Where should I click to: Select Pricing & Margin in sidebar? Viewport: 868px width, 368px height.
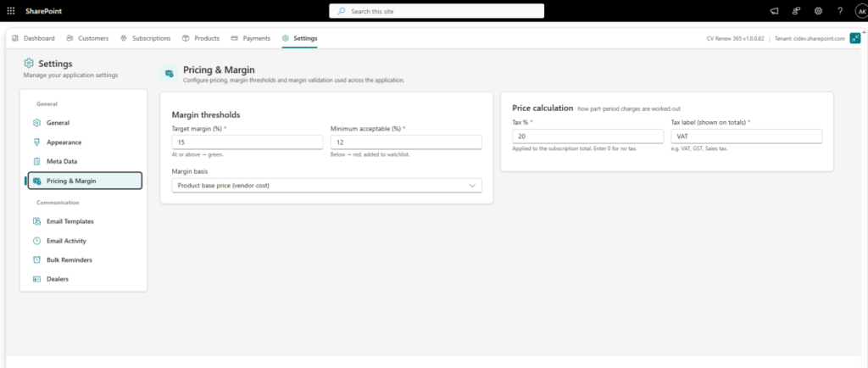pos(85,181)
